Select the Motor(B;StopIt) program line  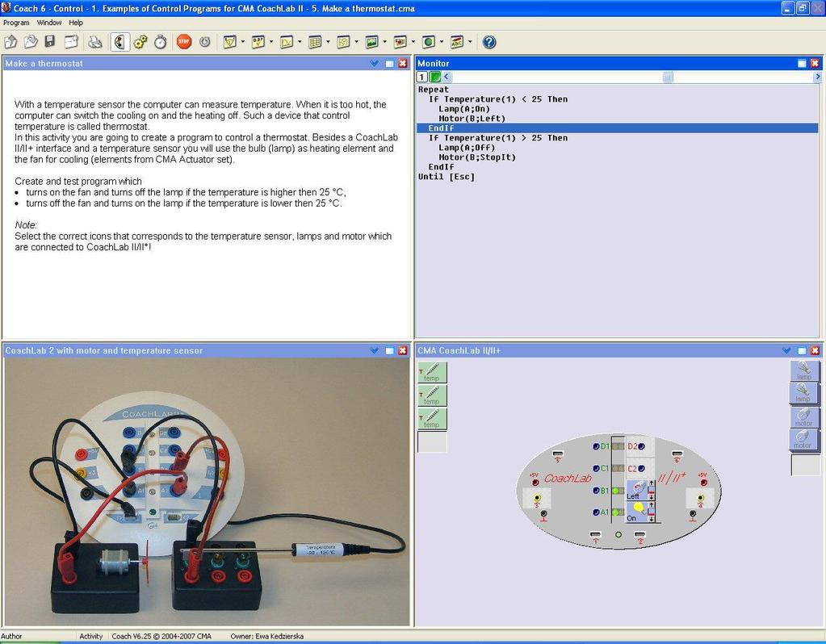[x=477, y=157]
